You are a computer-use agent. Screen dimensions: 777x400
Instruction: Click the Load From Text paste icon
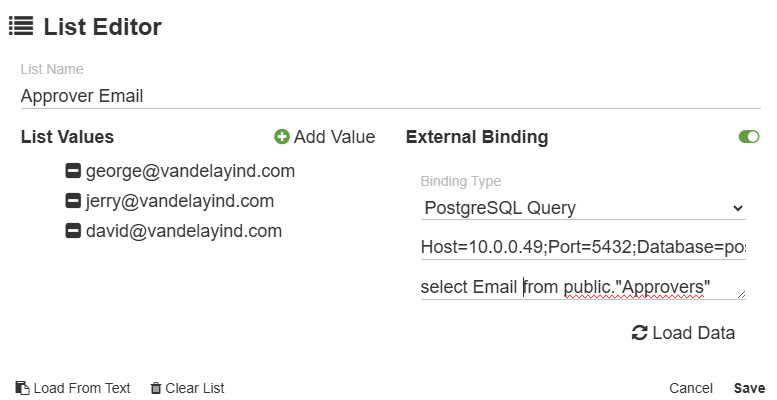22,388
